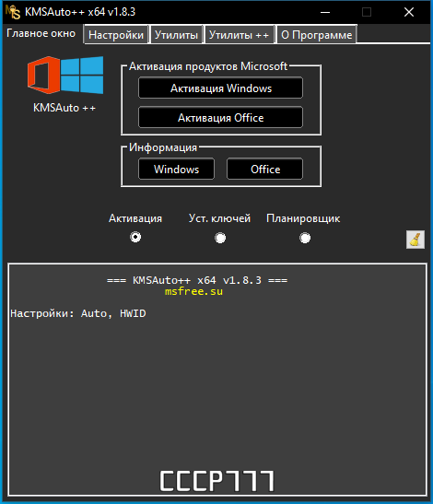Screen dimensions: 433x504
Task: Click the Активация Windows button
Action: pyautogui.click(x=220, y=88)
